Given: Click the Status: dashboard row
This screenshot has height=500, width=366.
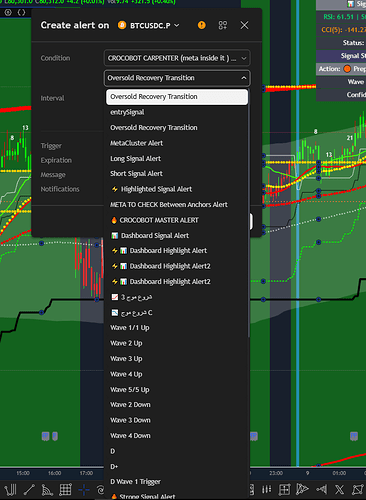Looking at the screenshot, I should [x=341, y=43].
